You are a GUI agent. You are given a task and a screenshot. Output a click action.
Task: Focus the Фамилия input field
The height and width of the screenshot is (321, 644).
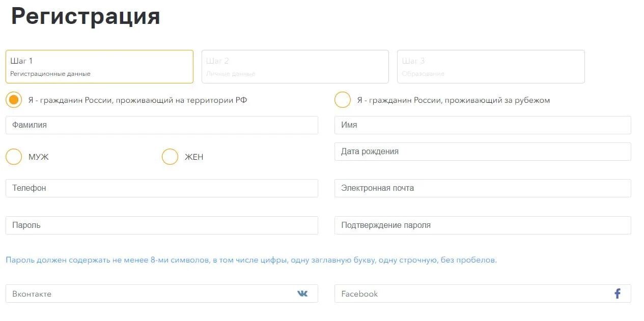[x=162, y=125]
